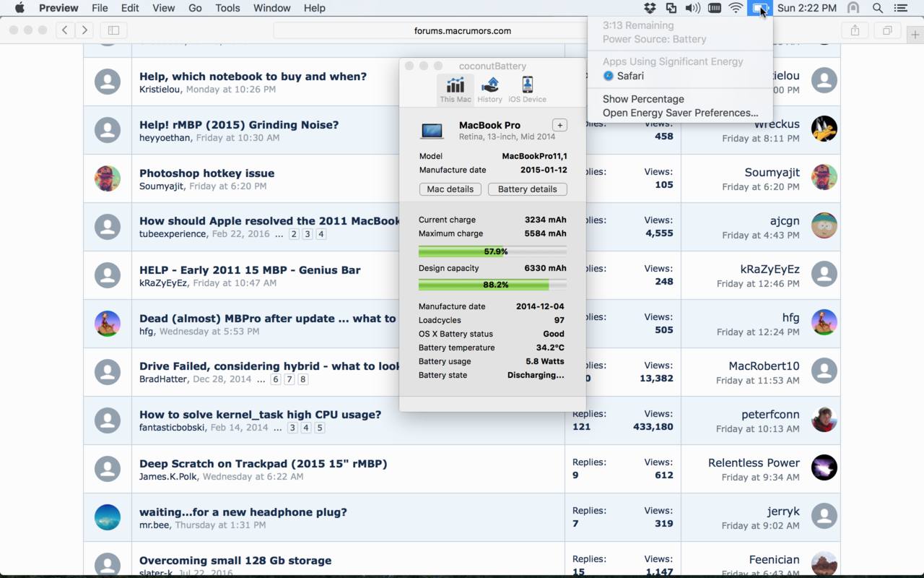Open last poster kRaZyEyEz profile
924x578 pixels.
coord(770,269)
